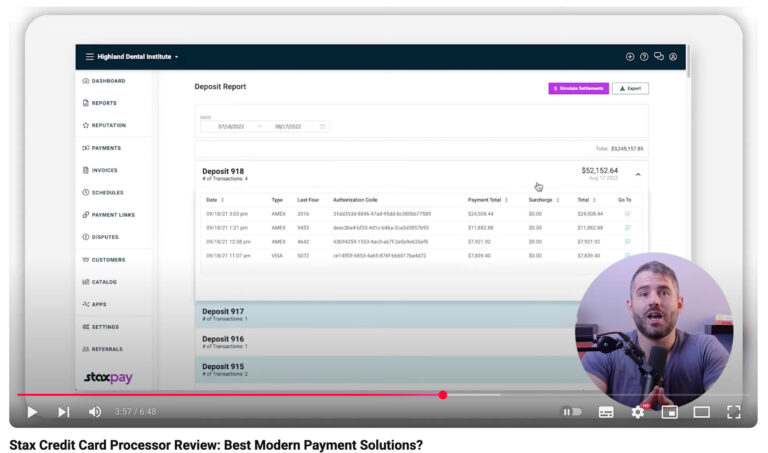Sort by the Payment Total column
Image resolution: width=768 pixels, height=453 pixels.
click(488, 200)
